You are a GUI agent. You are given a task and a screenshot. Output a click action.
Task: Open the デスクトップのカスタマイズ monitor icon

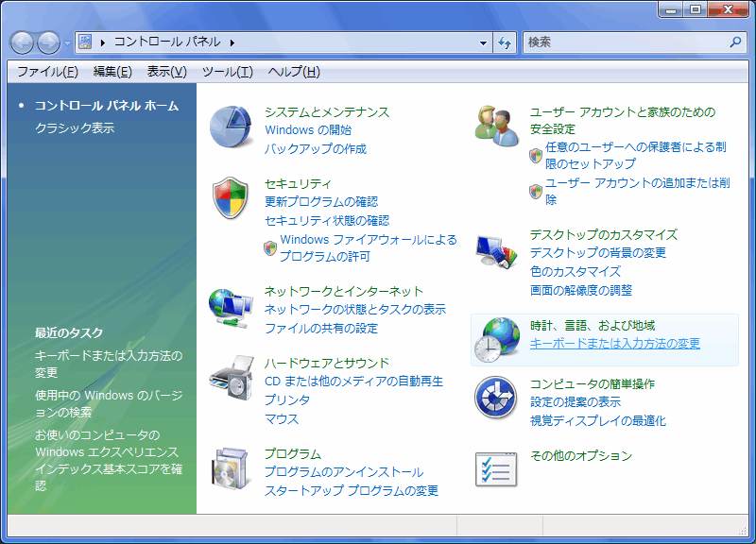(497, 251)
